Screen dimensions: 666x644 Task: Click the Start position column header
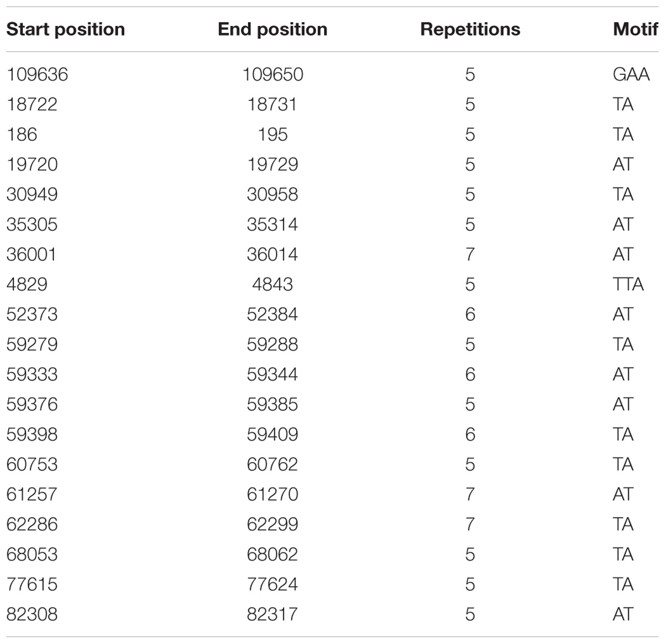pyautogui.click(x=65, y=29)
